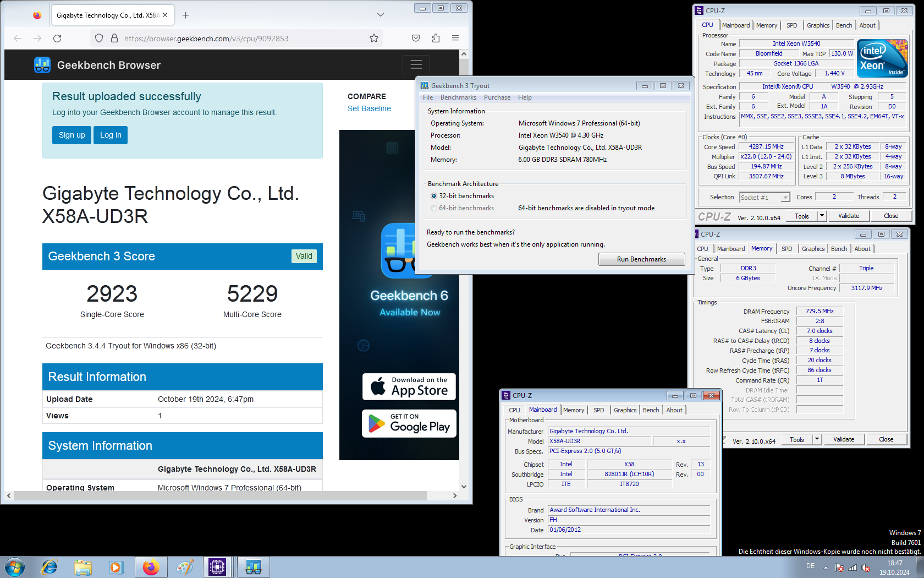Click the padlock icon in address bar
Screen dimensions: 924x578
tap(114, 38)
